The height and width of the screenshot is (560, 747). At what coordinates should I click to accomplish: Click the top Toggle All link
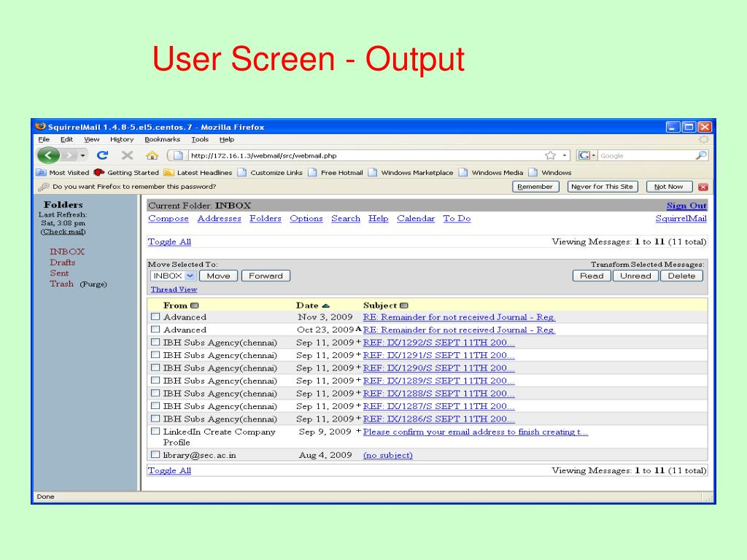click(x=169, y=242)
